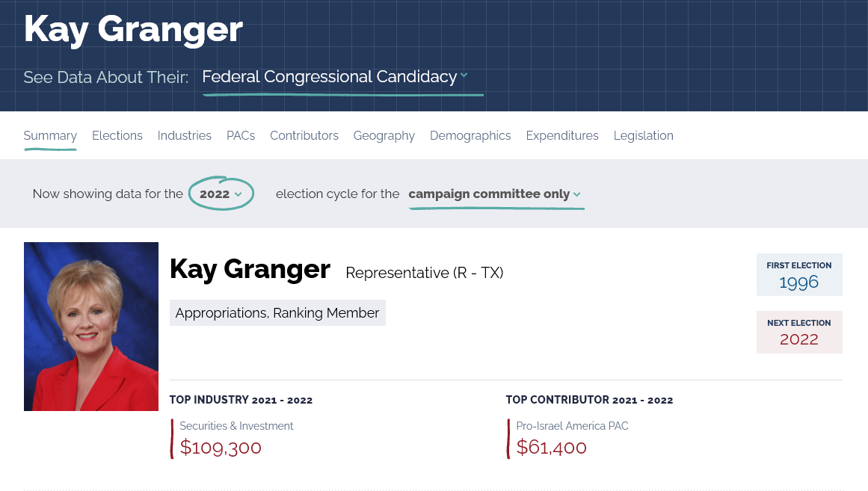Click Kay Granger's portrait photo

pos(90,326)
